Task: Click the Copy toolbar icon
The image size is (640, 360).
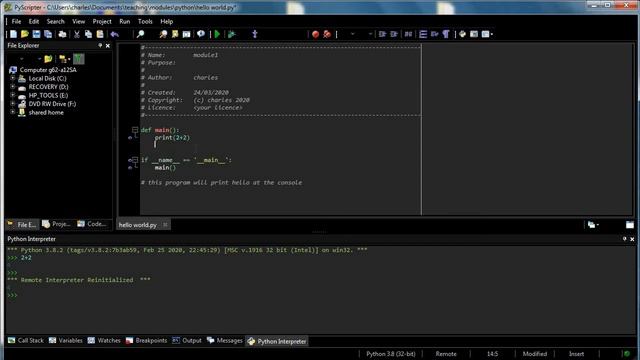Action: 88,34
